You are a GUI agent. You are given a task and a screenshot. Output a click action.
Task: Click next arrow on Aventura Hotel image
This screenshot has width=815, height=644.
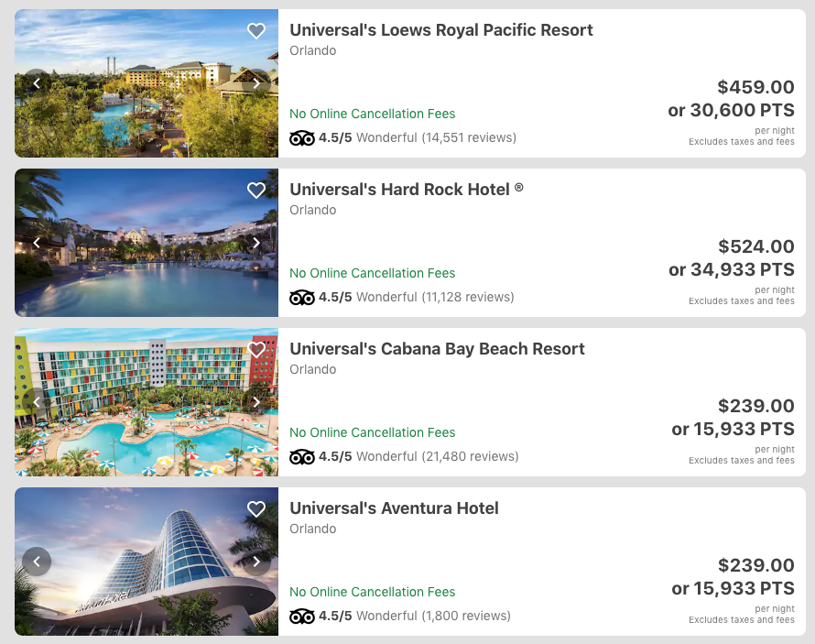(256, 562)
